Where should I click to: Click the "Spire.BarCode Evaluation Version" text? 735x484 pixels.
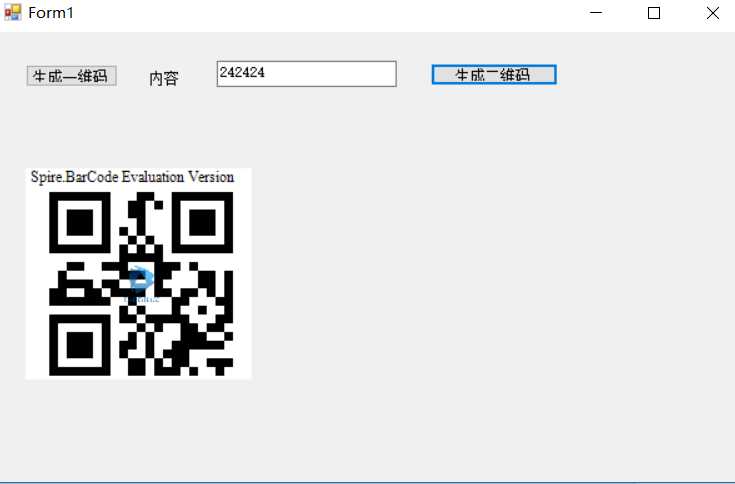click(x=132, y=177)
